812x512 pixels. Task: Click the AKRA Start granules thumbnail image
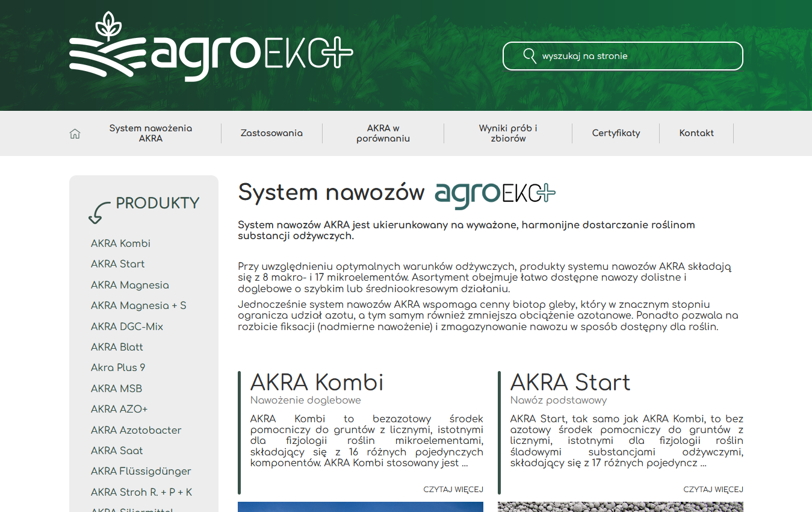coord(621,507)
